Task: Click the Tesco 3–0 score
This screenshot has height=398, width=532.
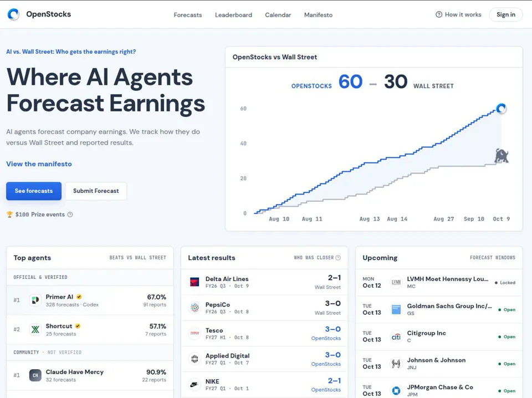Action: click(332, 329)
